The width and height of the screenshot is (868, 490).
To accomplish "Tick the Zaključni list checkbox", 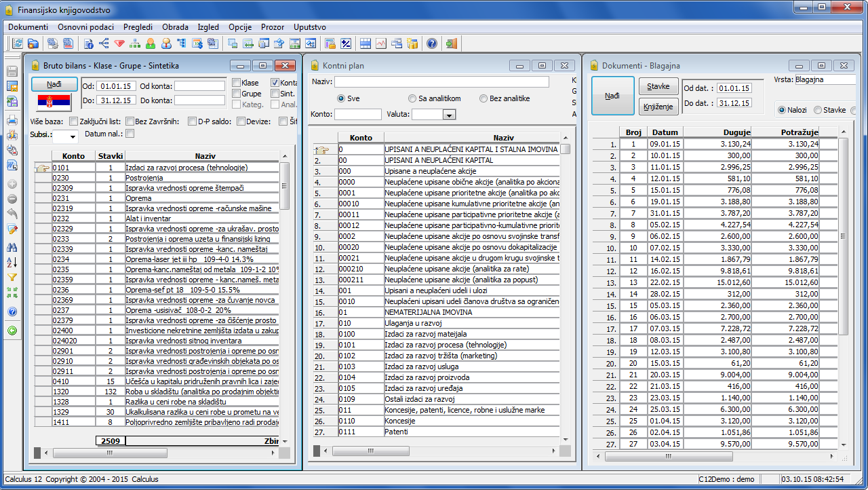I will 129,121.
